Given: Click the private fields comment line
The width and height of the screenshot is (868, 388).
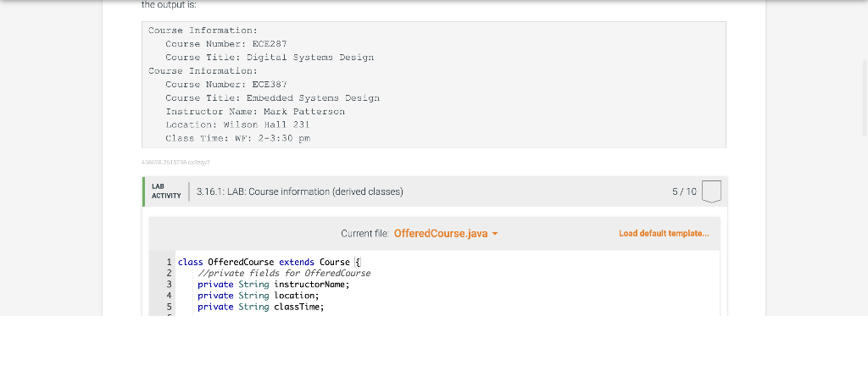Looking at the screenshot, I should pos(284,274).
